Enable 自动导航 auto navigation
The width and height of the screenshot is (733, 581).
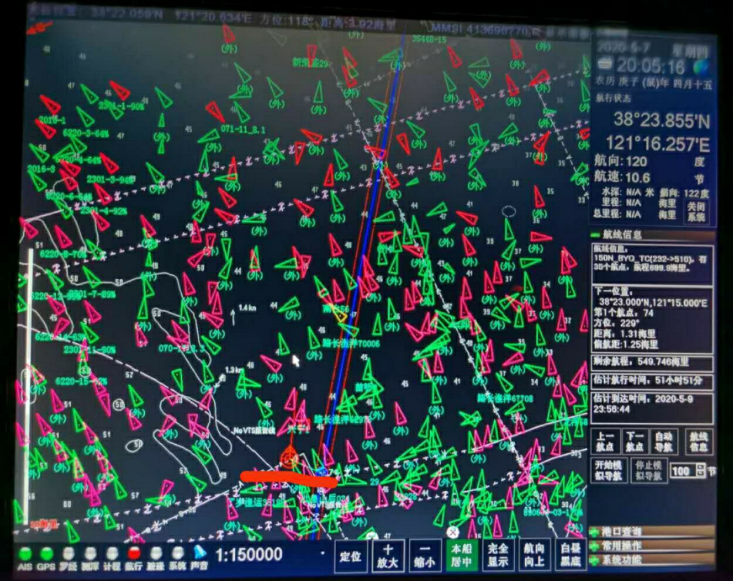pos(664,442)
